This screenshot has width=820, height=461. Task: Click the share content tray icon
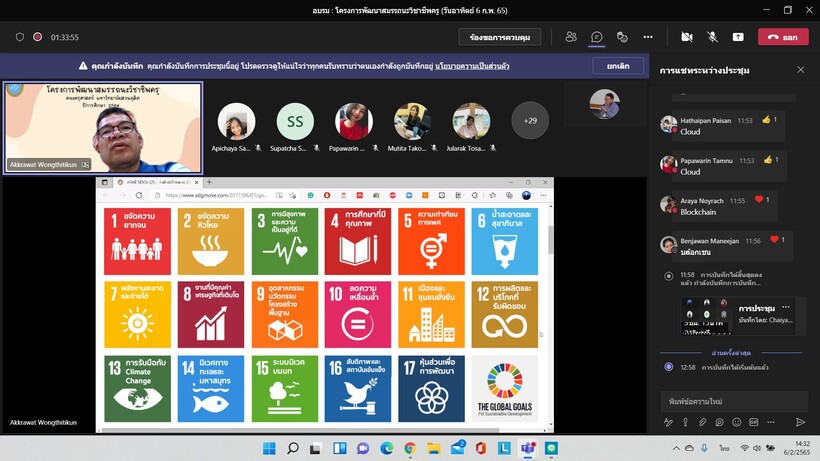point(738,37)
